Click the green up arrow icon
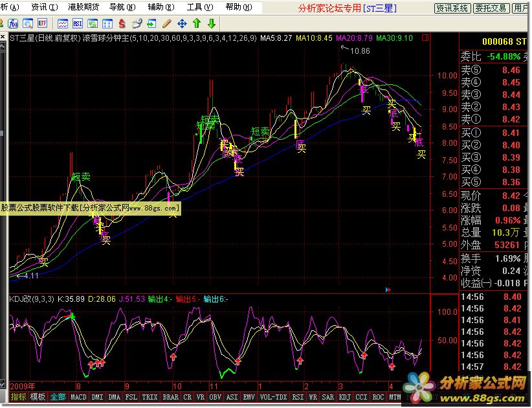 pyautogui.click(x=197, y=23)
